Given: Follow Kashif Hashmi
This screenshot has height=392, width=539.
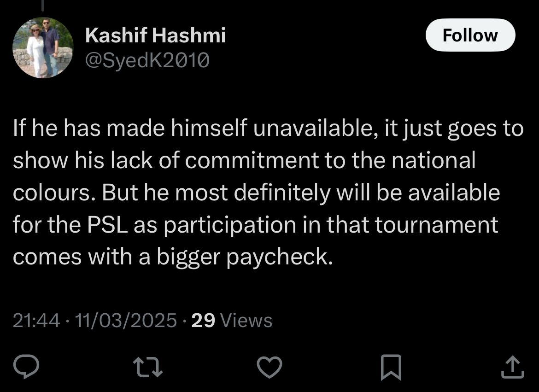Looking at the screenshot, I should pos(470,35).
